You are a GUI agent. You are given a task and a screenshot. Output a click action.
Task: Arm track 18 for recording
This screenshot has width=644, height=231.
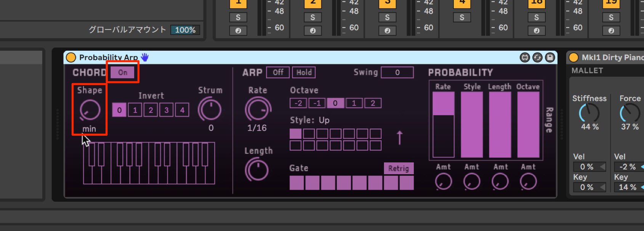pyautogui.click(x=537, y=30)
